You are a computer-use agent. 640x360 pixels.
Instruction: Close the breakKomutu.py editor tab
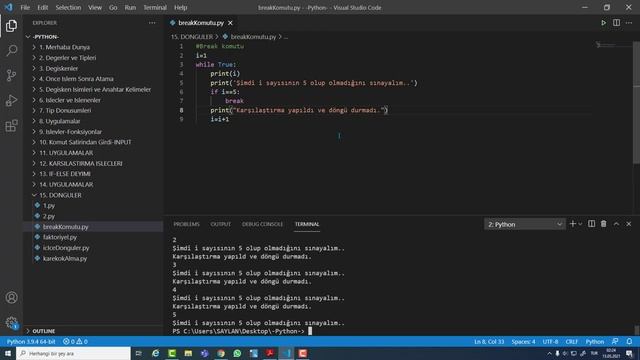(230, 23)
